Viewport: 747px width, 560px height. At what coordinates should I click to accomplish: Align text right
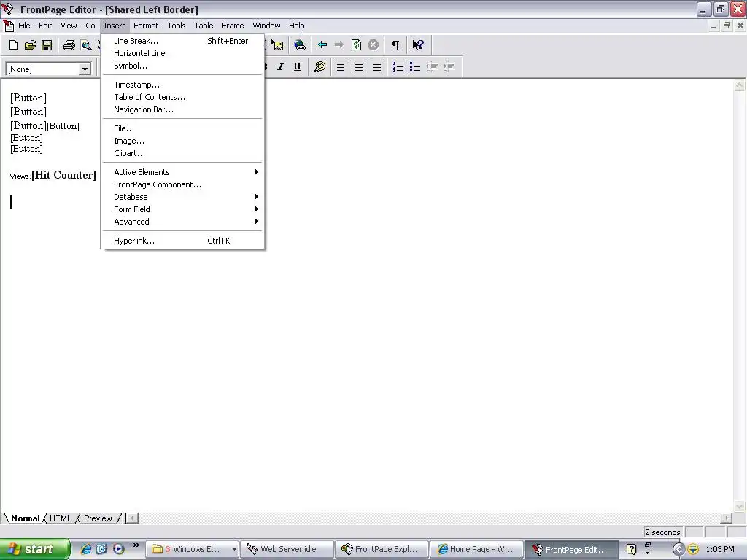(x=376, y=66)
